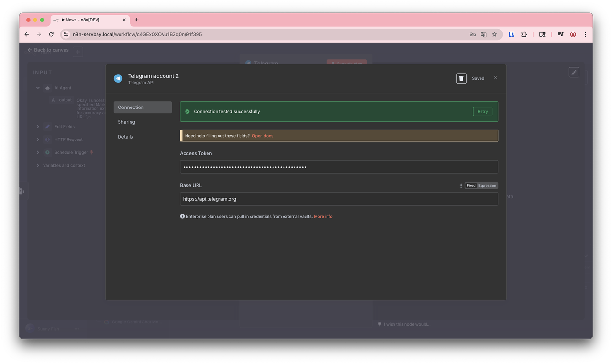
Task: Follow the More info link
Action: (x=323, y=216)
